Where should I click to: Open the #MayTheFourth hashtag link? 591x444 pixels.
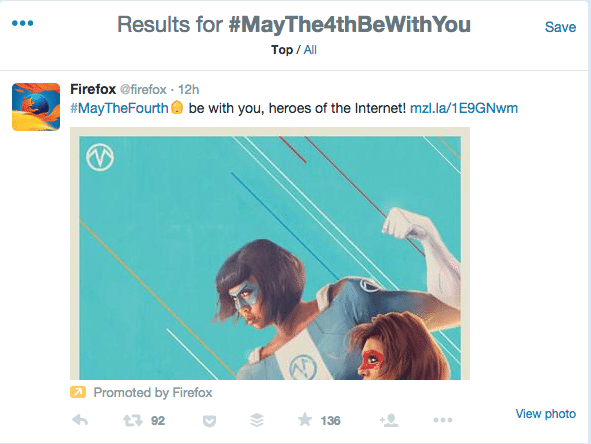coord(119,108)
